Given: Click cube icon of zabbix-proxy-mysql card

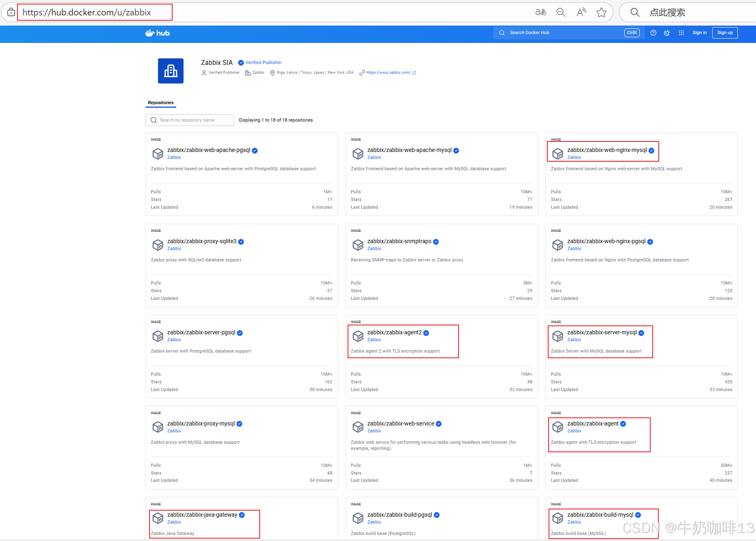Looking at the screenshot, I should (158, 427).
